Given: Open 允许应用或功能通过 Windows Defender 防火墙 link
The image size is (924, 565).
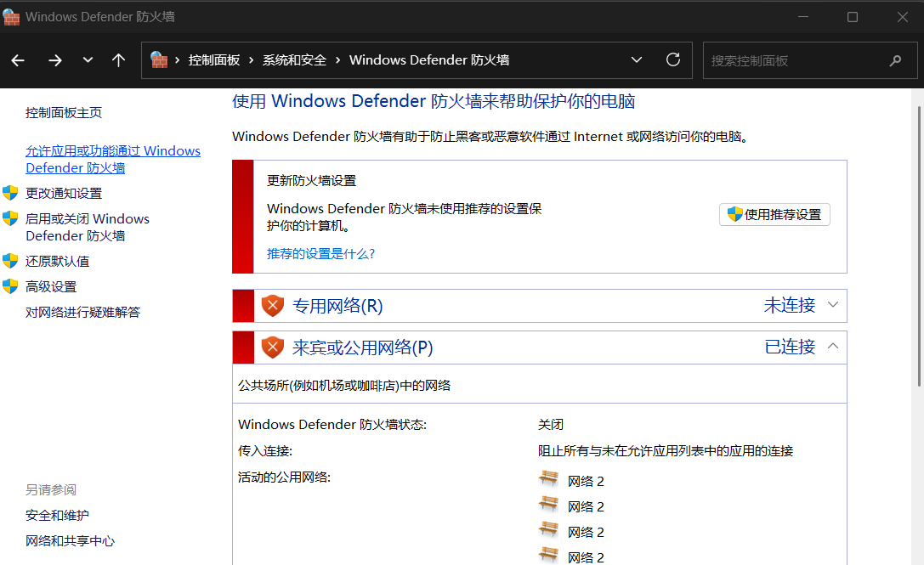Looking at the screenshot, I should tap(112, 159).
